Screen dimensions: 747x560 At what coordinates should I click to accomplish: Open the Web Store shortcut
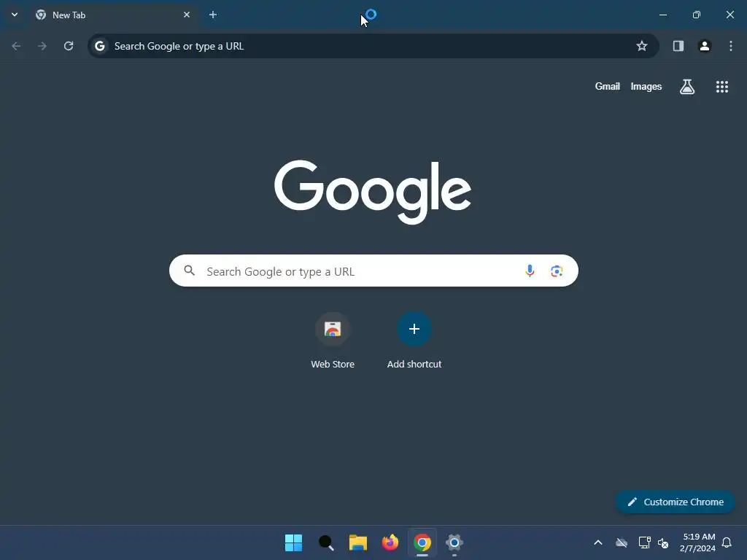tap(333, 341)
